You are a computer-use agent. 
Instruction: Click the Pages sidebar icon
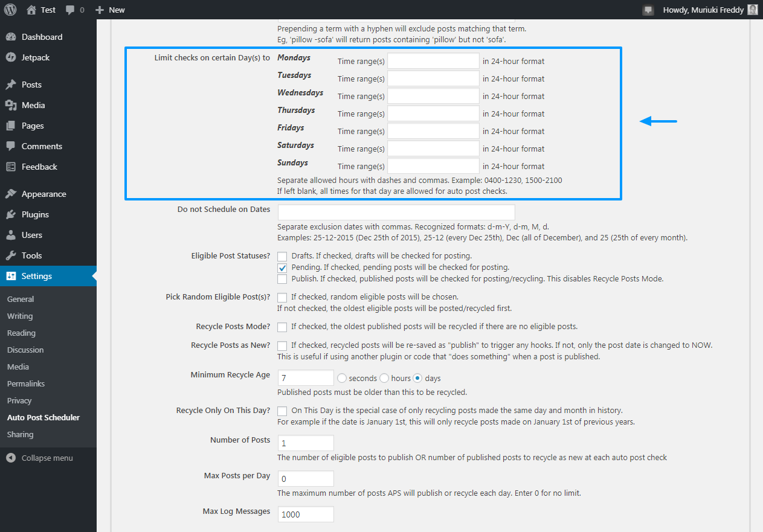(11, 126)
